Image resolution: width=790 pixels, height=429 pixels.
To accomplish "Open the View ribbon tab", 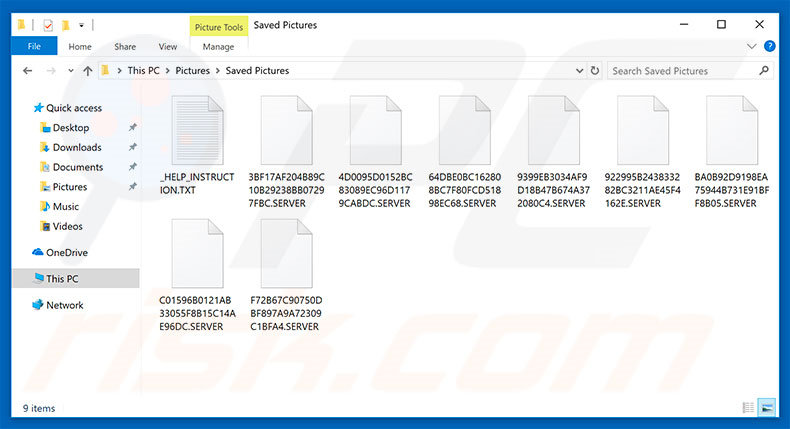I will click(168, 46).
